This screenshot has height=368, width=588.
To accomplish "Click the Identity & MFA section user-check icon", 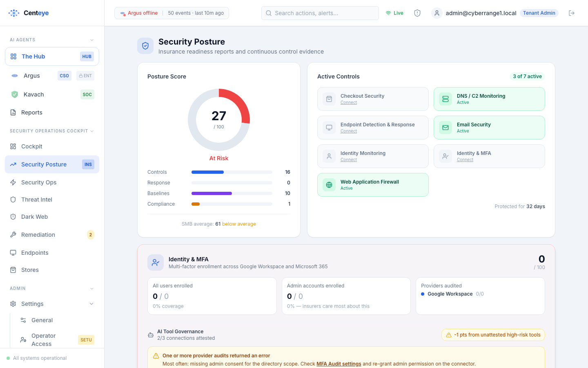I will point(156,263).
